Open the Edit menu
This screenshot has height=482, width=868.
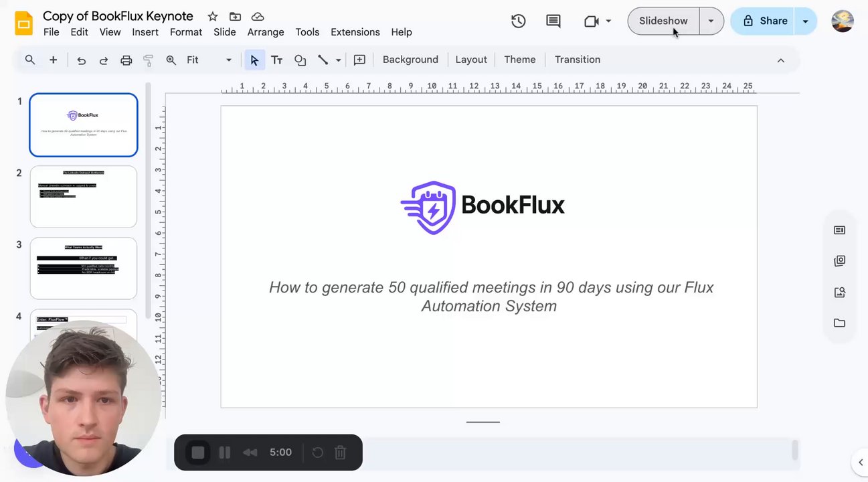click(79, 32)
